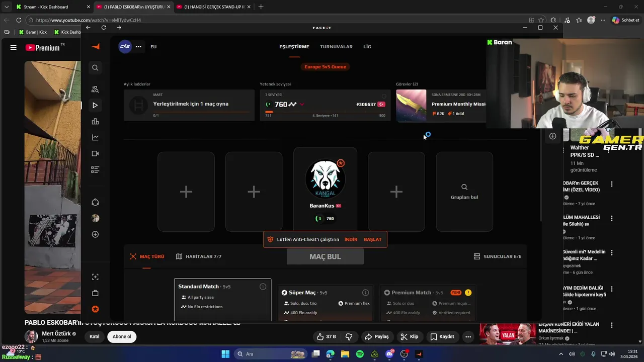Viewport: 644px width, 362px height.
Task: Switch to the HARİTALAR 7/7 tab
Action: pyautogui.click(x=199, y=256)
